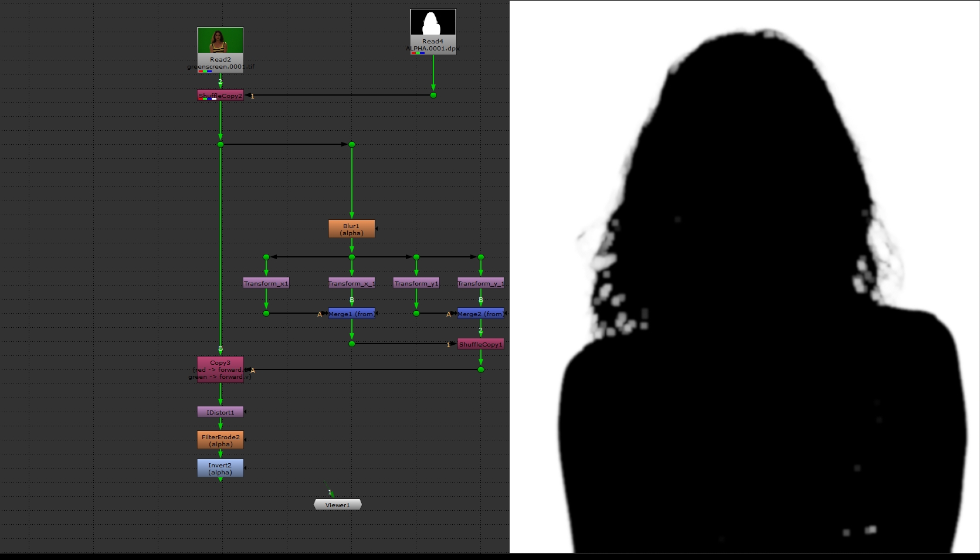Pick the Transform_y_1 node
Viewport: 980px width, 560px height.
click(x=480, y=283)
